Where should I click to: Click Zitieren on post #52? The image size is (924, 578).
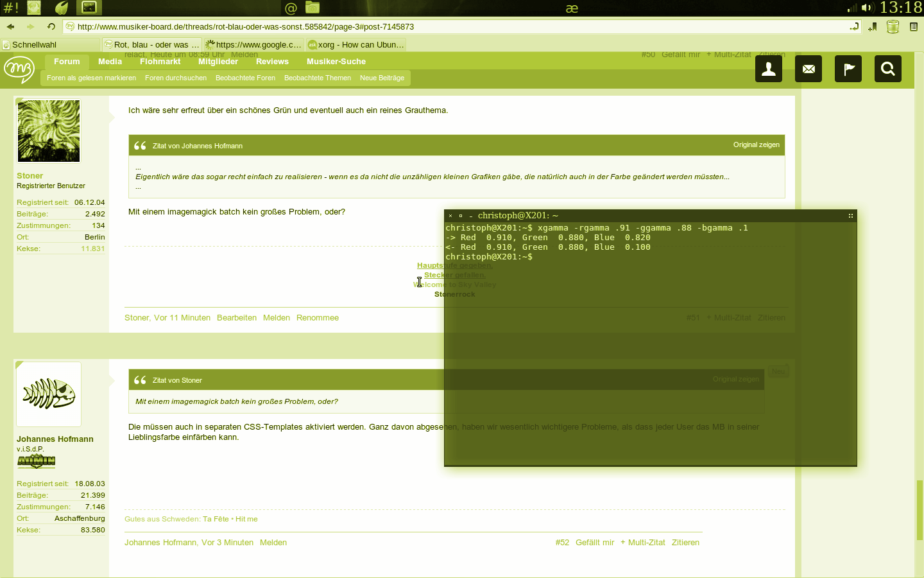[x=685, y=543]
